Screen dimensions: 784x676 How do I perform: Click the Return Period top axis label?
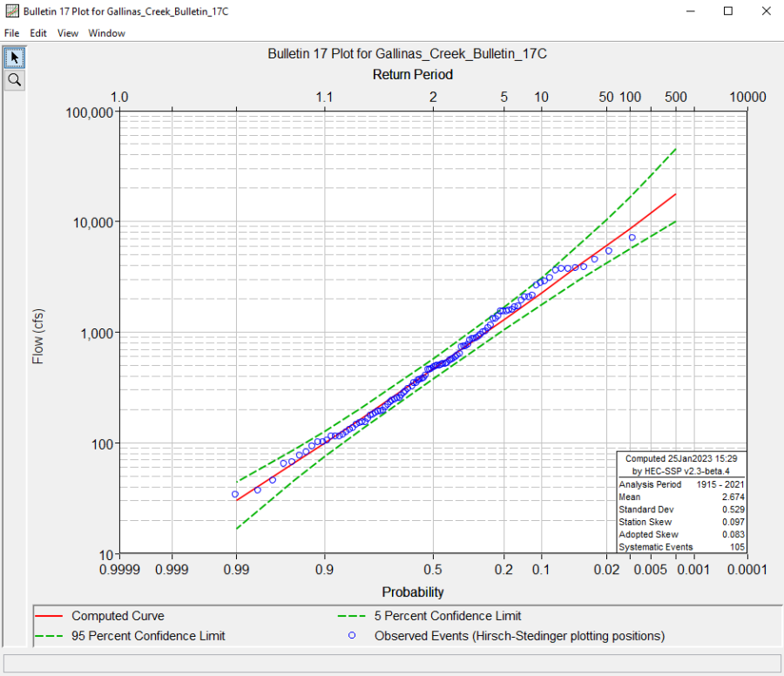(x=412, y=75)
